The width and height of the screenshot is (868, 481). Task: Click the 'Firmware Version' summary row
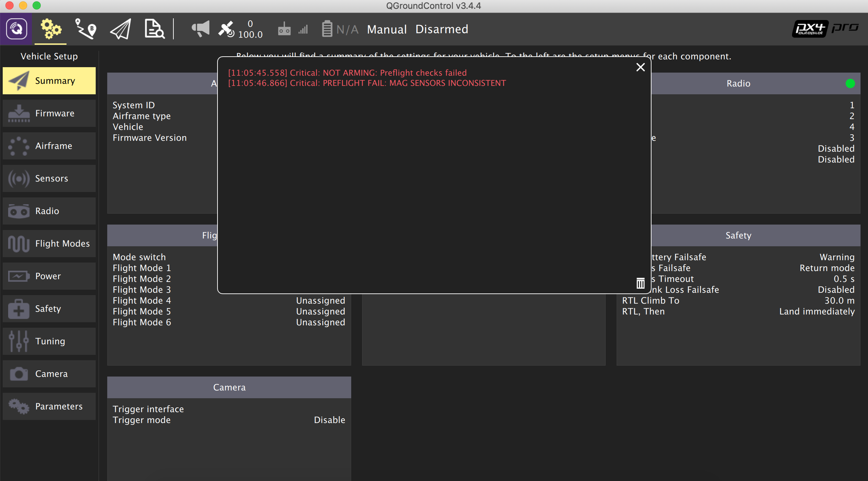[150, 138]
